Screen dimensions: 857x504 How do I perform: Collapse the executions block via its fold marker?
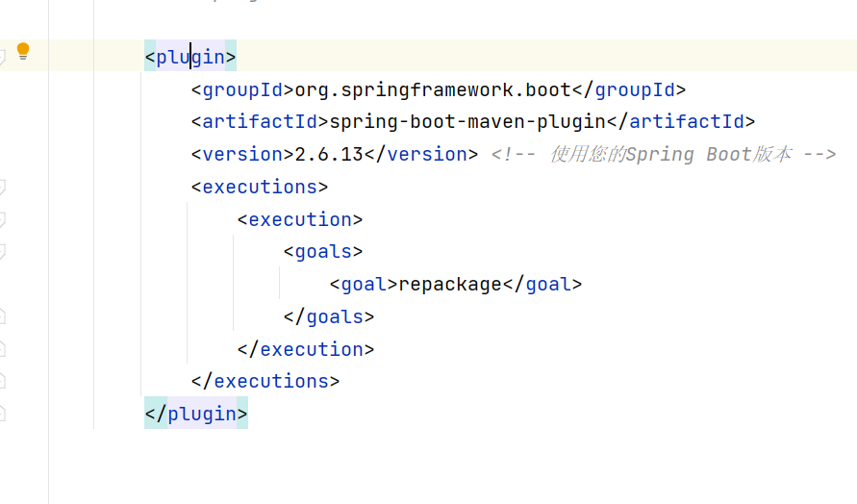click(2, 187)
